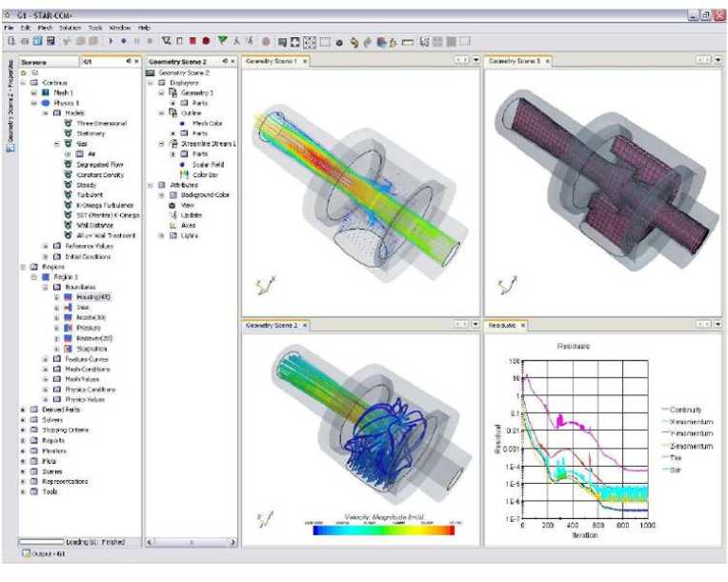Image resolution: width=728 pixels, height=582 pixels.
Task: Click the red hexagon stop toolbar icon
Action: [x=206, y=41]
